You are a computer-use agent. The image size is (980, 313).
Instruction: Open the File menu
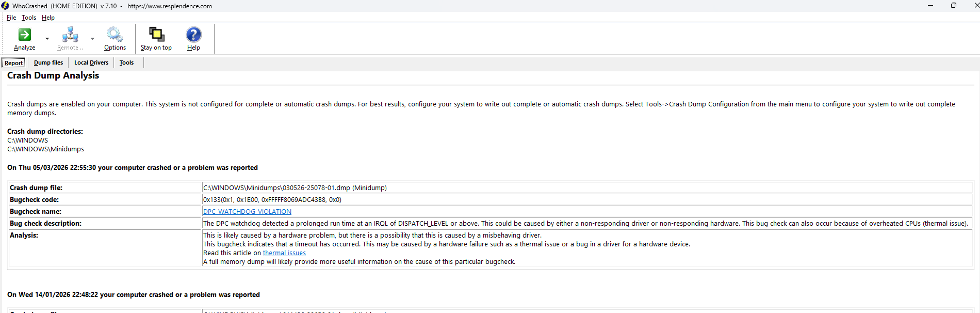[11, 18]
